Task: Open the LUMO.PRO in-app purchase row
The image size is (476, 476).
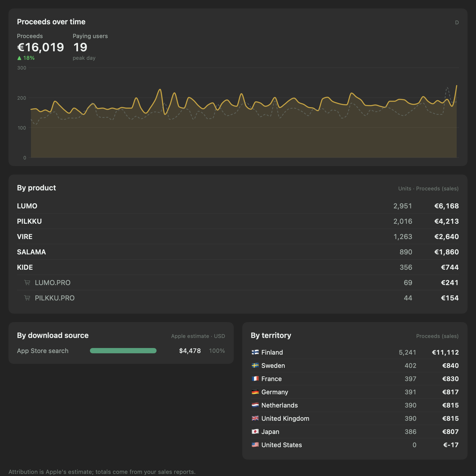Action: (x=238, y=283)
